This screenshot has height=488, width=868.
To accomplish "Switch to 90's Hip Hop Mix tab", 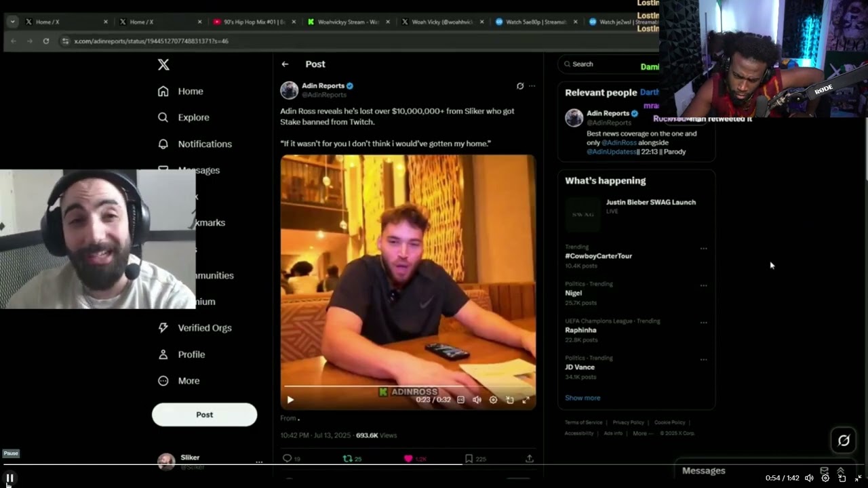I will (x=255, y=22).
